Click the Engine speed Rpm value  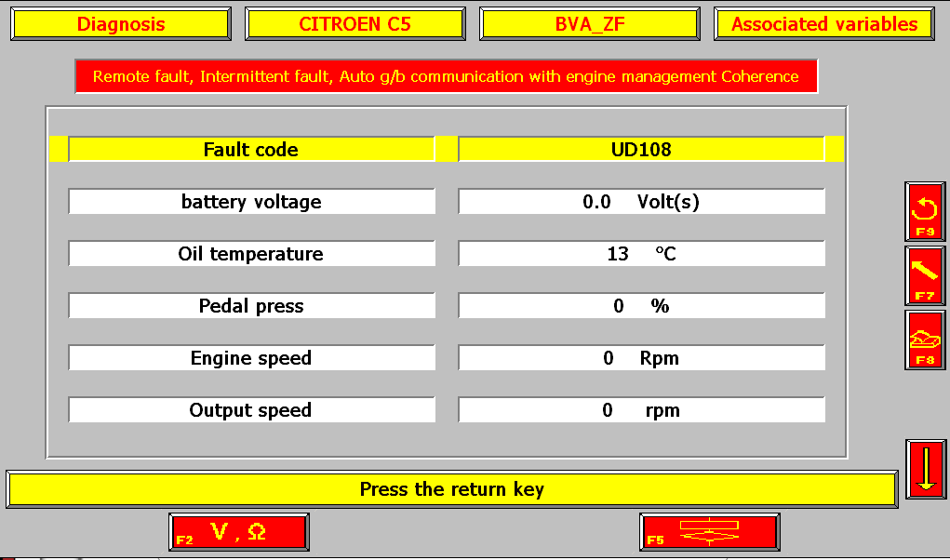point(642,358)
